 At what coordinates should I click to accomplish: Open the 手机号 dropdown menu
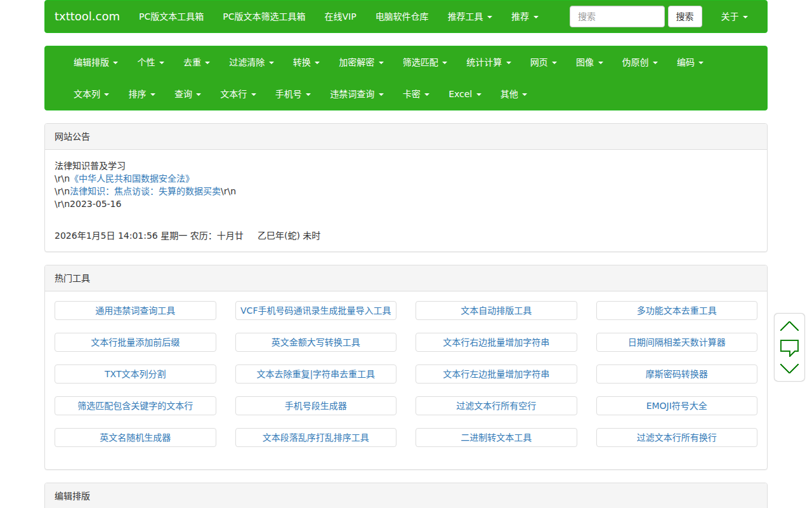(x=292, y=94)
